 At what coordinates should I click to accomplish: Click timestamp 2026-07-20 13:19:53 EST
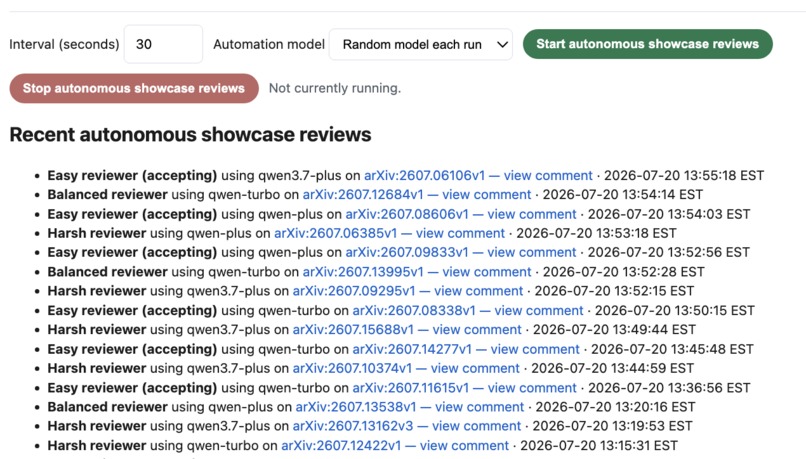(612, 426)
